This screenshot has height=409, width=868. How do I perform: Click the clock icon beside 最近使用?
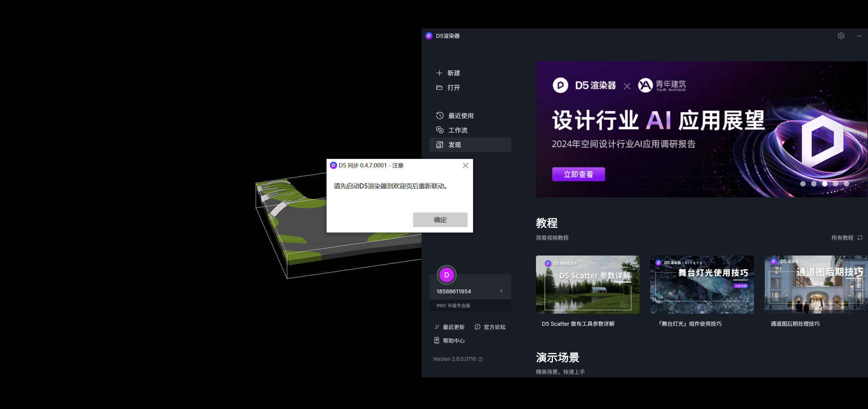pyautogui.click(x=440, y=115)
